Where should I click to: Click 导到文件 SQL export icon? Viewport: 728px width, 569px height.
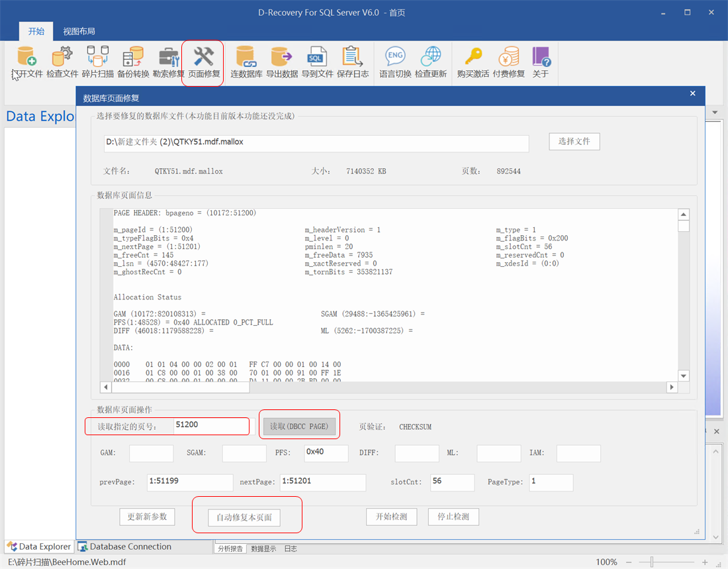[x=317, y=62]
